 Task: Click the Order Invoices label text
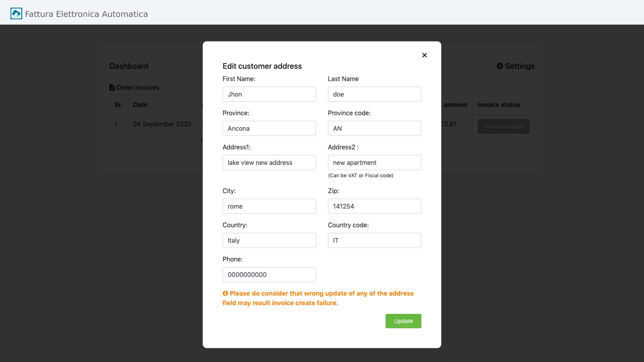138,87
